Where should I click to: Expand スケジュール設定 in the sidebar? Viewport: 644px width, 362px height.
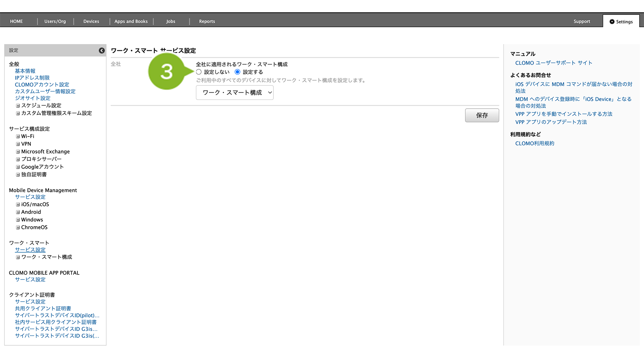(18, 106)
